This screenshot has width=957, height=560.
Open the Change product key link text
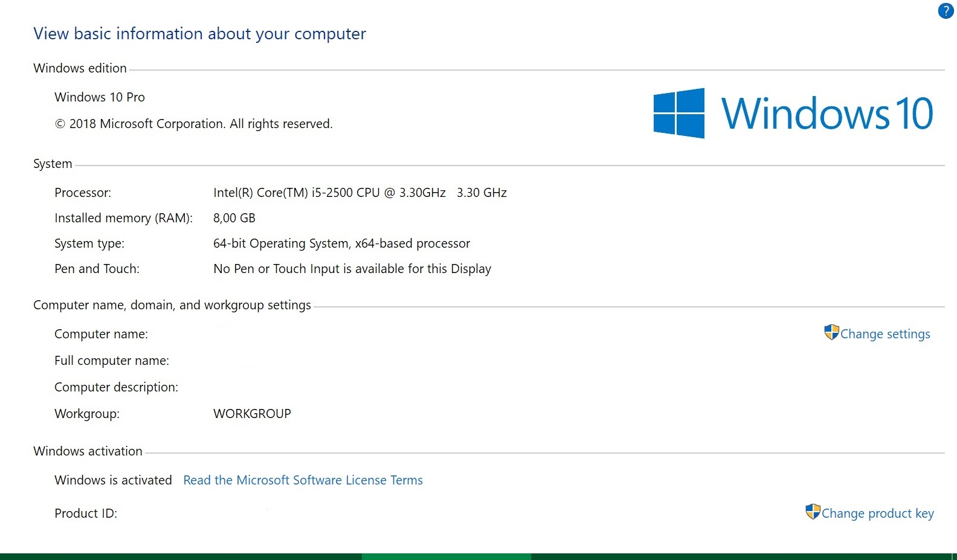pos(877,513)
